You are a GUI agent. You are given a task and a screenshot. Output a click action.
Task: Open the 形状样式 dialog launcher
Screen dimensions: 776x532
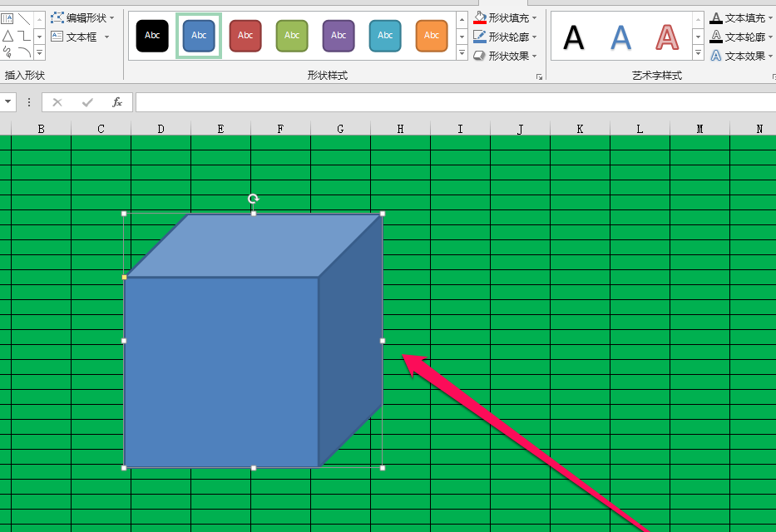point(540,75)
